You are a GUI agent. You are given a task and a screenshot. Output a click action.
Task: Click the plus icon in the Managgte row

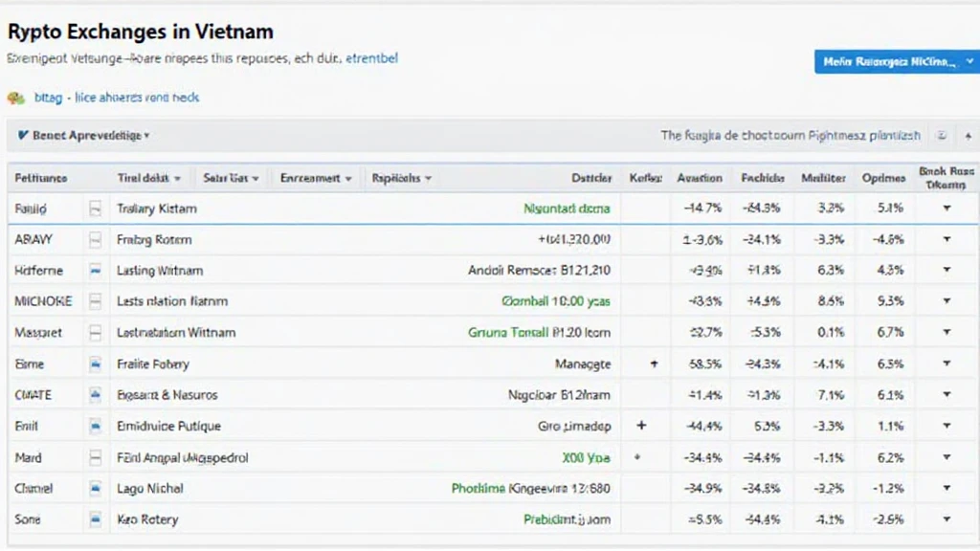654,364
